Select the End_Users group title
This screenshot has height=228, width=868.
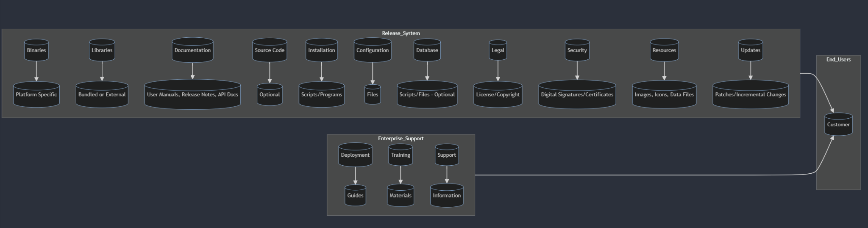[838, 60]
